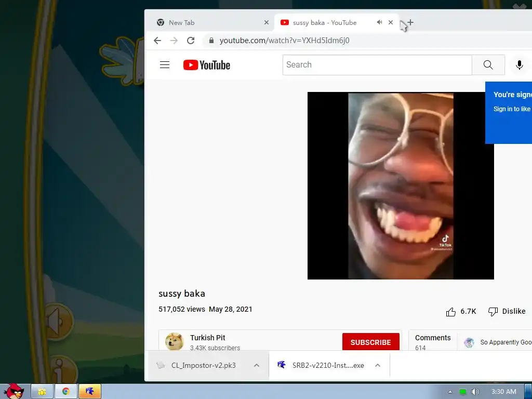Focus the YouTube Search field

pos(377,65)
